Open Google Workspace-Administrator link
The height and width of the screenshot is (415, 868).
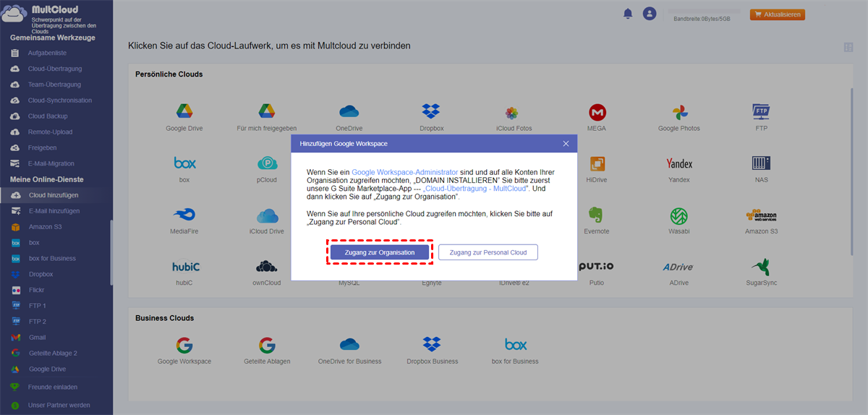[x=404, y=173]
